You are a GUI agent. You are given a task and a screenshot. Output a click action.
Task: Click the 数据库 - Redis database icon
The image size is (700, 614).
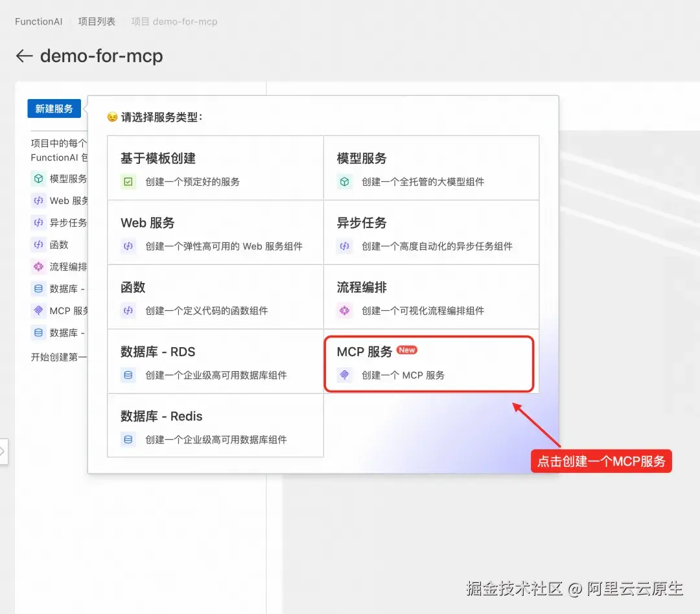point(128,440)
